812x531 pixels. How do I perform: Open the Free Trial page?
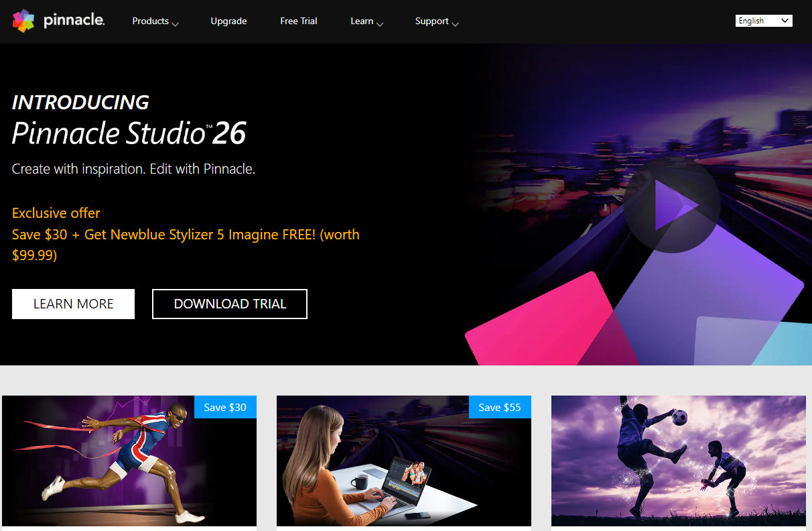click(299, 21)
